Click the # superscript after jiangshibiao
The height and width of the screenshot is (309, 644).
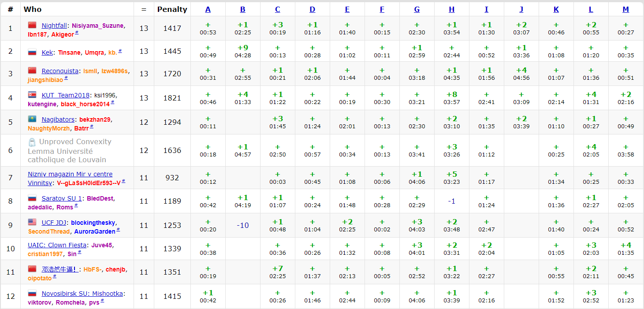pyautogui.click(x=66, y=78)
